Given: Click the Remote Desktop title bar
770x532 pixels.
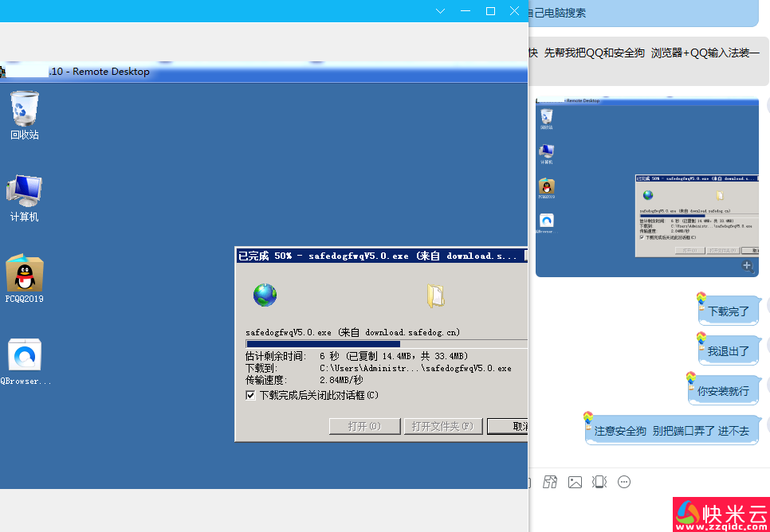Looking at the screenshot, I should click(x=264, y=72).
